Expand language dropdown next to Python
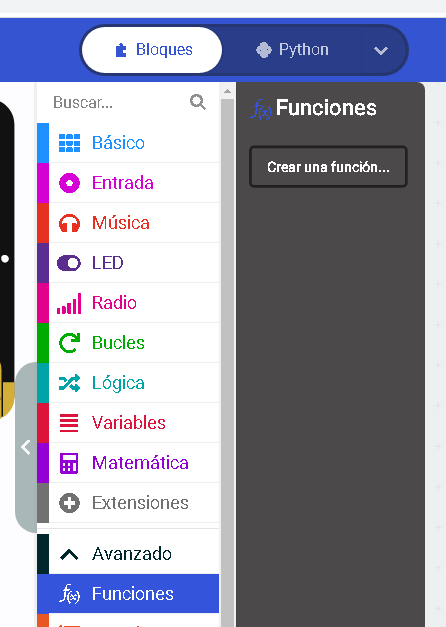The image size is (446, 627). tap(381, 50)
